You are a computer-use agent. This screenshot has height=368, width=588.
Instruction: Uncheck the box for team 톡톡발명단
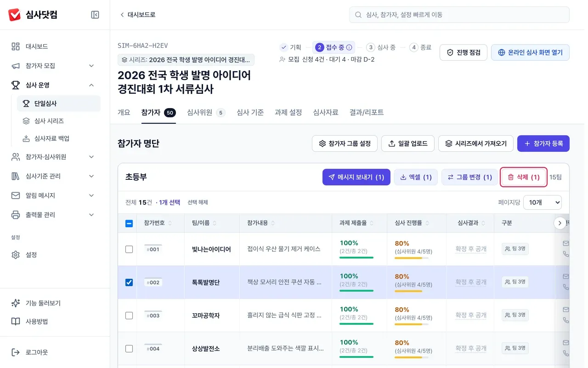click(x=129, y=282)
